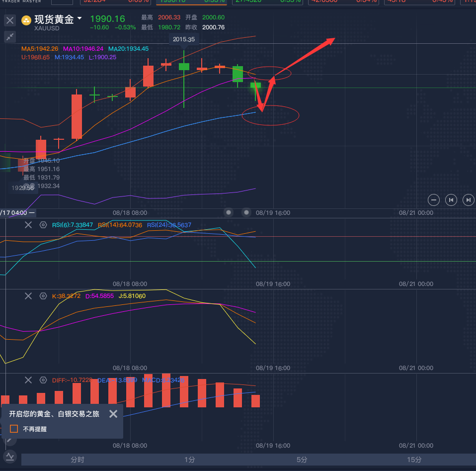Image resolution: width=476 pixels, height=471 pixels.
Task: Switch to the 分时 timeframe tab
Action: coord(78,460)
